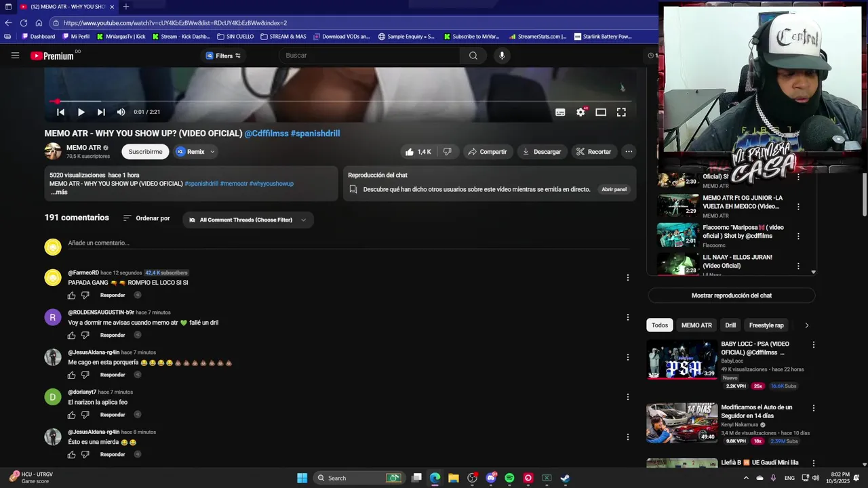
Task: Like the @FarmeoRD comment
Action: 72,296
